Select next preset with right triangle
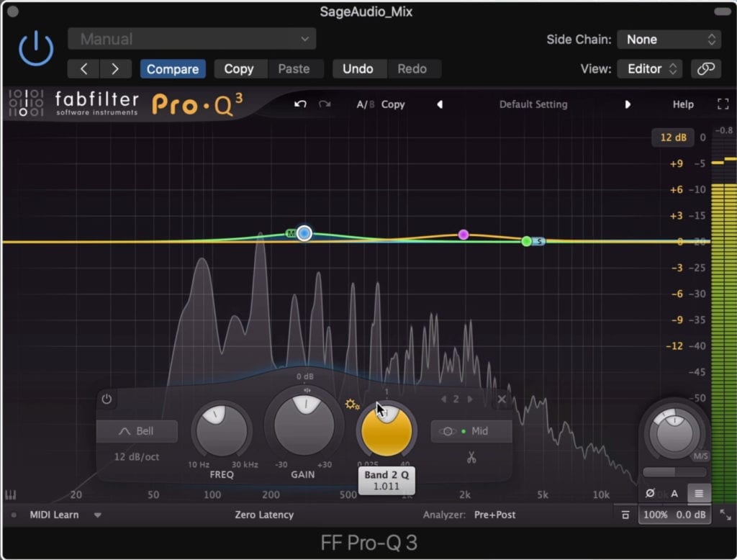 point(628,104)
